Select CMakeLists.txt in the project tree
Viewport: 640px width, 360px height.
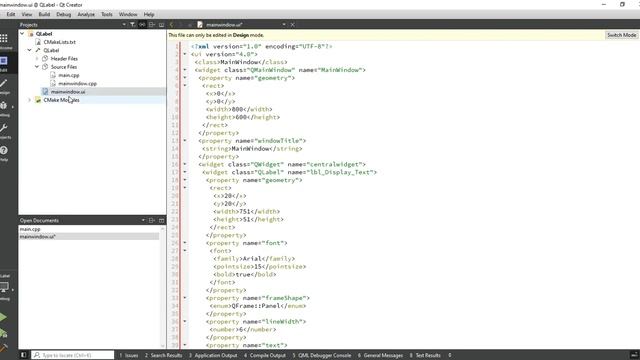click(x=60, y=42)
